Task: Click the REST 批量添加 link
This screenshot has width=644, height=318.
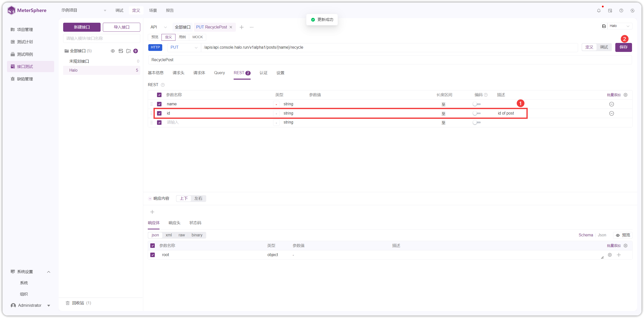Action: coord(614,95)
